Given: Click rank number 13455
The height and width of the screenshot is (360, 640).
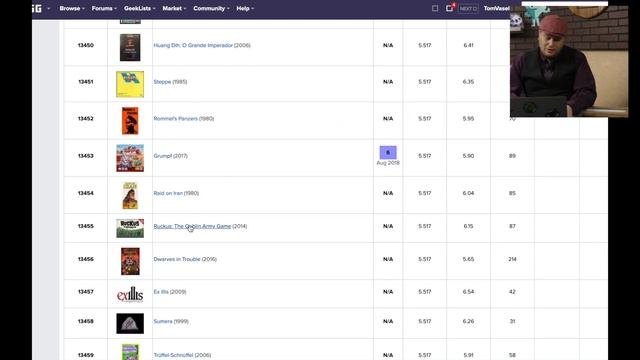Looking at the screenshot, I should click(86, 226).
